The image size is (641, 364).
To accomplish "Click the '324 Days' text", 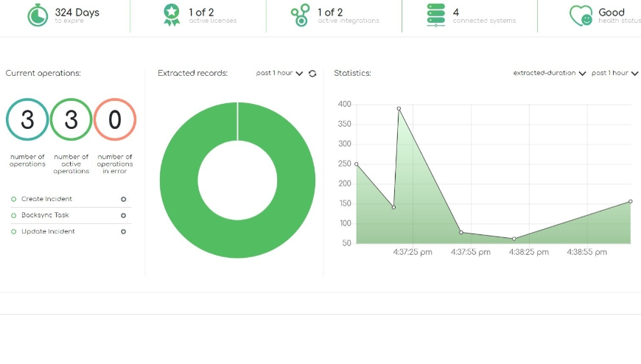I will [x=77, y=13].
